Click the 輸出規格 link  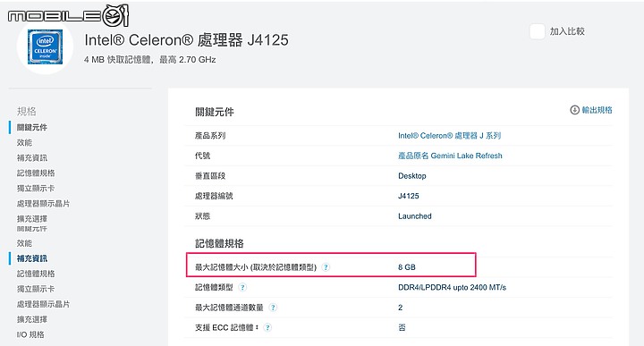point(597,110)
